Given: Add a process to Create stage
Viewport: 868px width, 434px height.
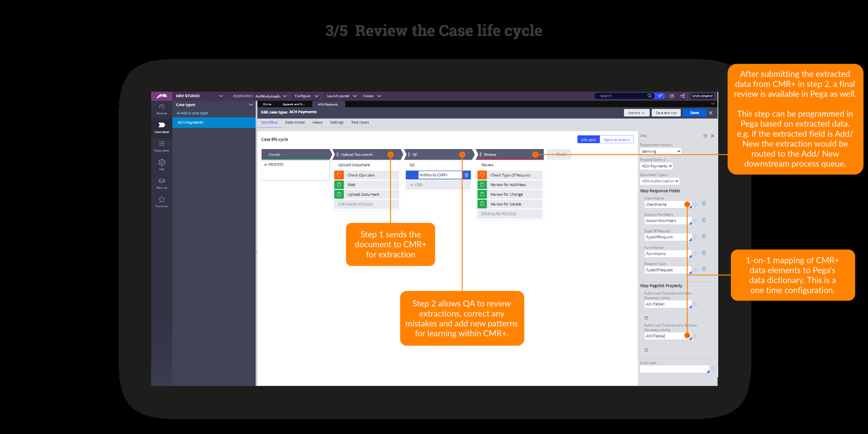Looking at the screenshot, I should (274, 165).
